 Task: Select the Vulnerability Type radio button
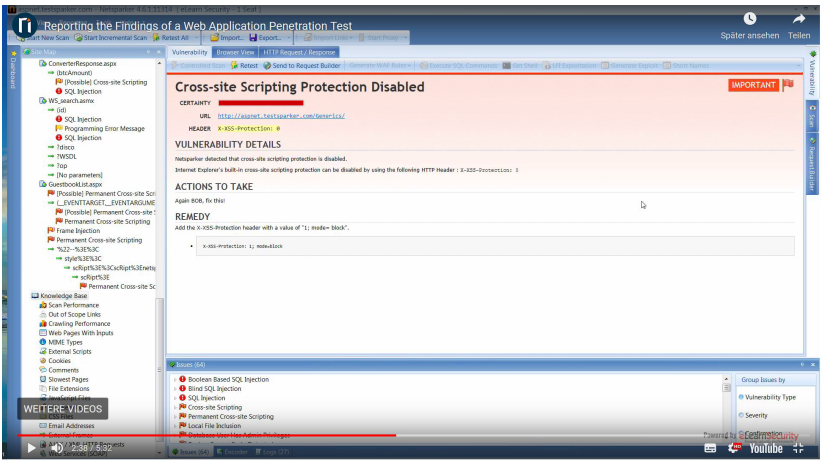[739, 397]
